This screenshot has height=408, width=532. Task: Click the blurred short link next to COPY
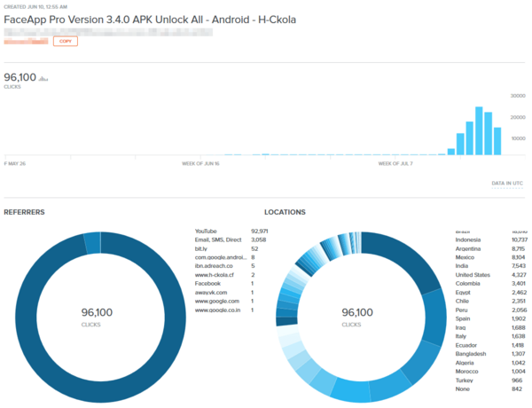[27, 41]
